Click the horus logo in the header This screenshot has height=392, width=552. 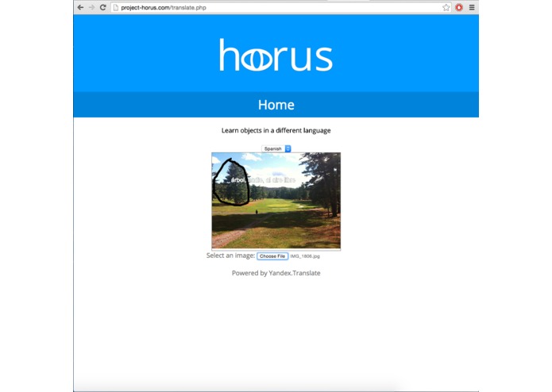[276, 55]
